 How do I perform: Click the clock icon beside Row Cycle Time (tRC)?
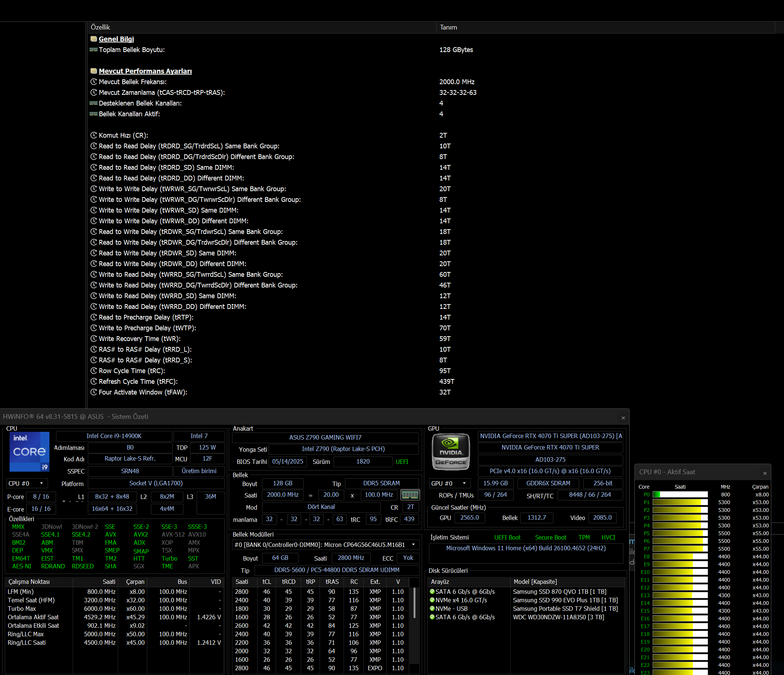tap(94, 371)
